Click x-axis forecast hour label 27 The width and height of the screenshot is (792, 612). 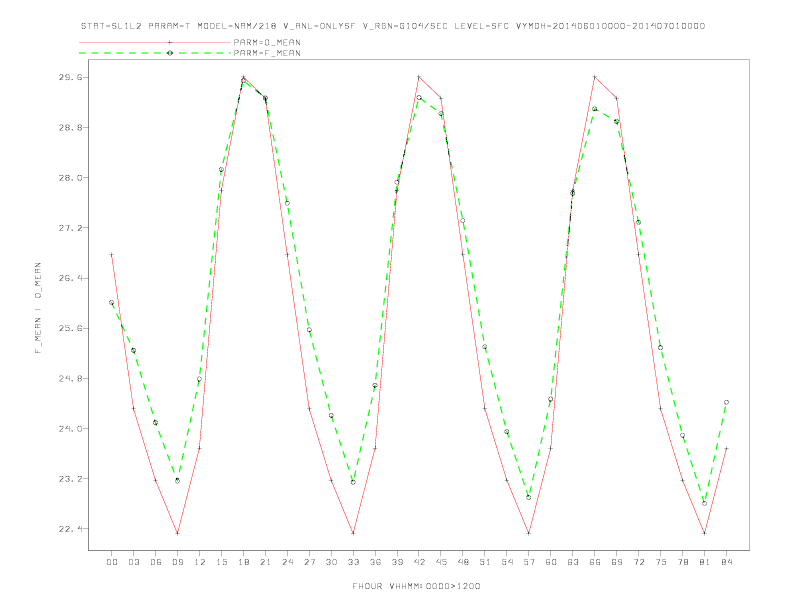[309, 562]
